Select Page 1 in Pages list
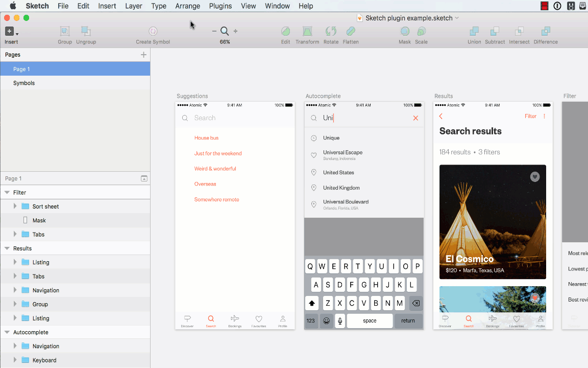588x368 pixels. coord(75,69)
